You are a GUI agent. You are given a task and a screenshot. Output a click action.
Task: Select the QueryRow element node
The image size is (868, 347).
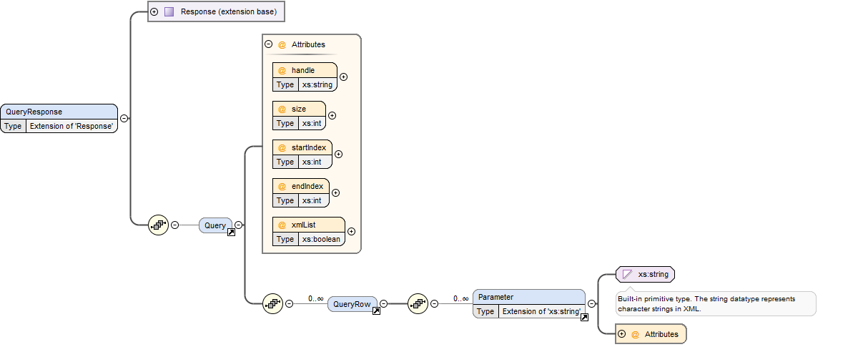click(352, 303)
